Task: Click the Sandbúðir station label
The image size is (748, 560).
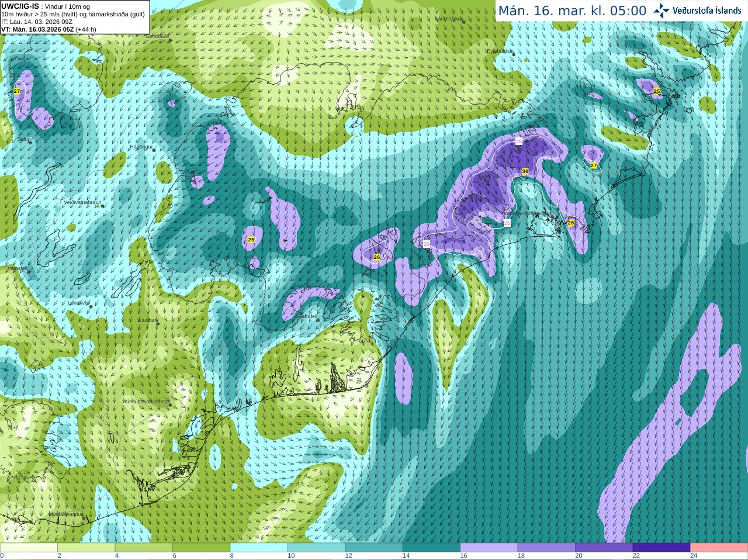Action: [157, 36]
